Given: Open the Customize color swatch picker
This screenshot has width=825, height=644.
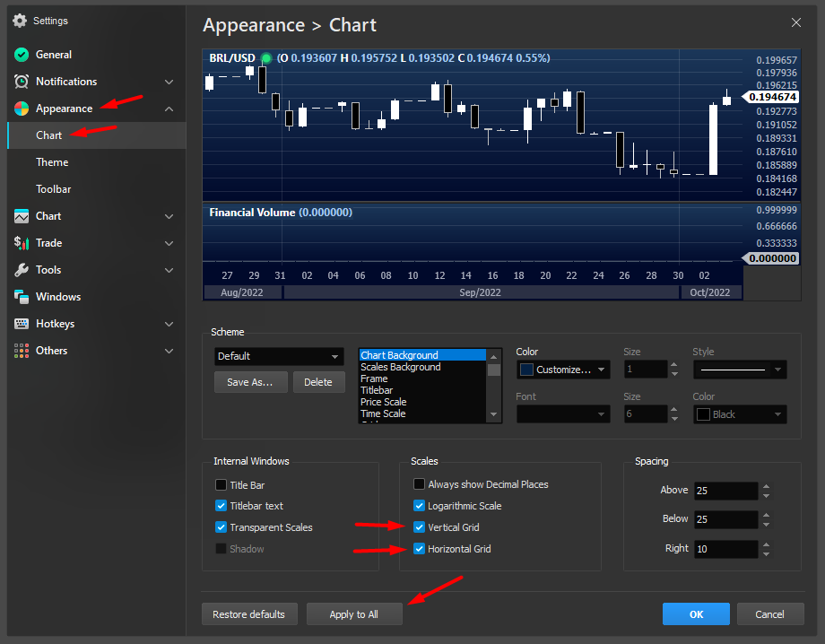Looking at the screenshot, I should [563, 370].
